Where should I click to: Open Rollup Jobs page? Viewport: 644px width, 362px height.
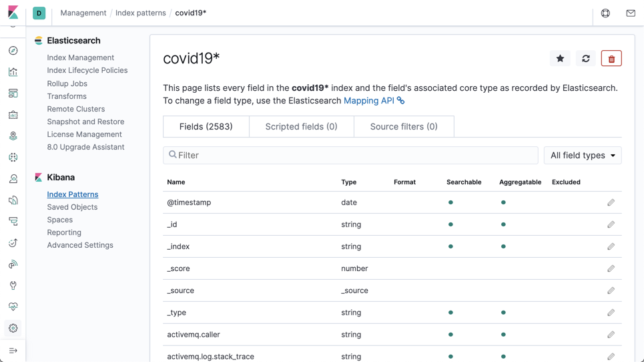[x=67, y=83]
